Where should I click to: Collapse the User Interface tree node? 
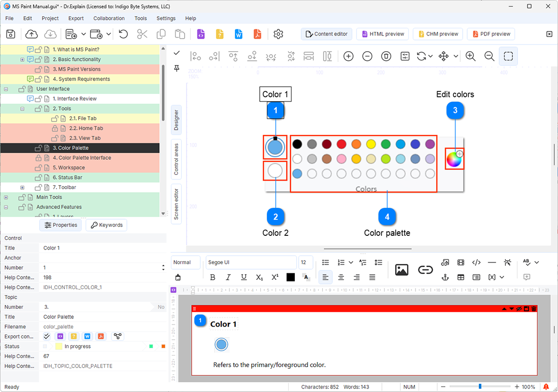pyautogui.click(x=6, y=89)
